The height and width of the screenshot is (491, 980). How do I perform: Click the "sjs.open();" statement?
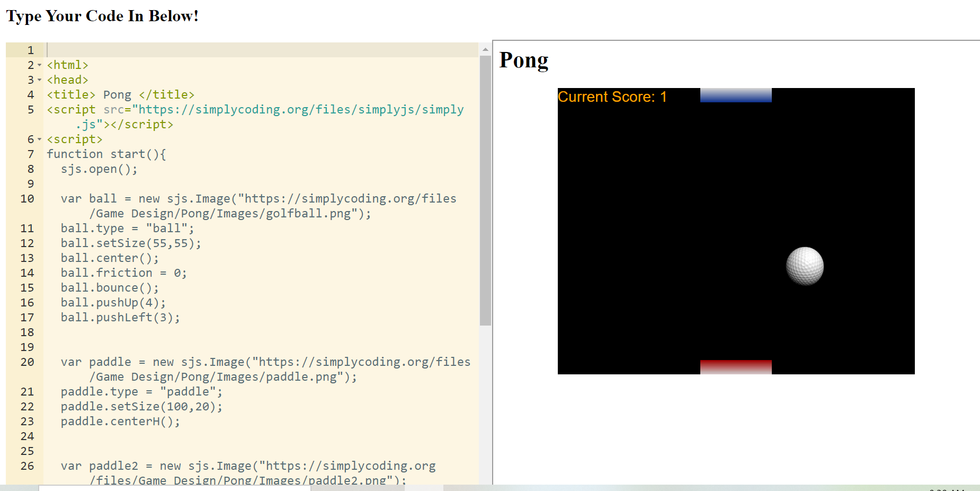[99, 169]
